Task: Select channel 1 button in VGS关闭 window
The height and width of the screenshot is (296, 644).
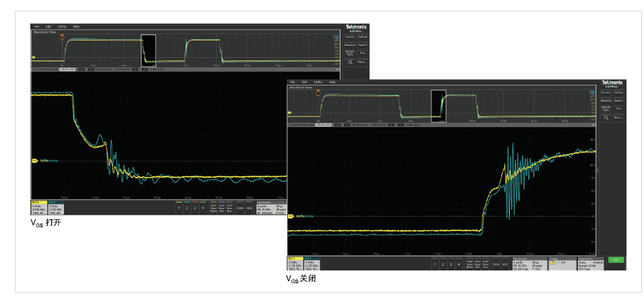Action: pos(435,264)
